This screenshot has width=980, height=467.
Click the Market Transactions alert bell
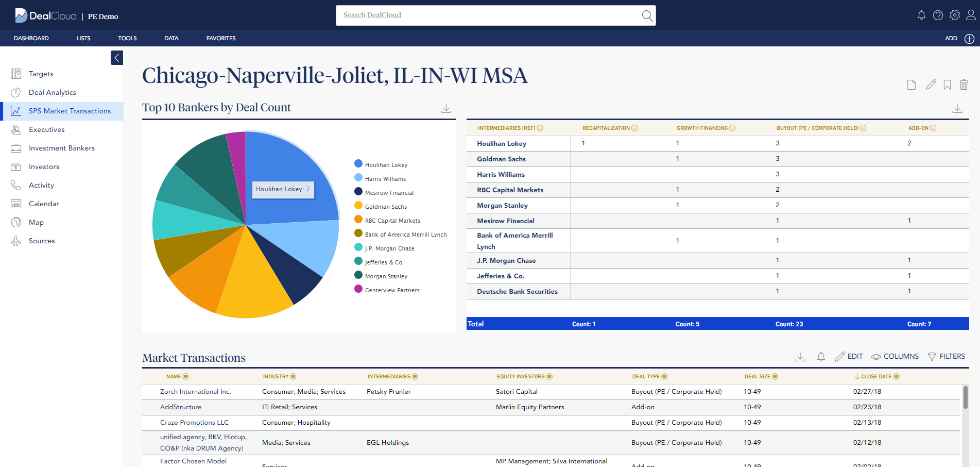821,357
